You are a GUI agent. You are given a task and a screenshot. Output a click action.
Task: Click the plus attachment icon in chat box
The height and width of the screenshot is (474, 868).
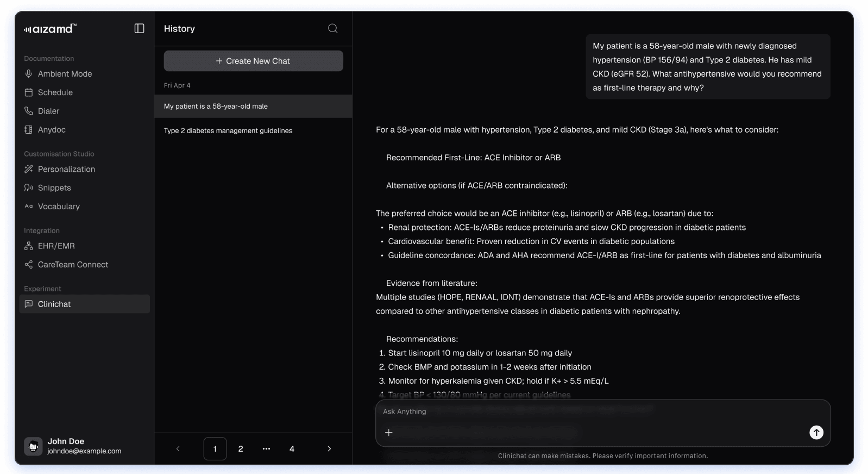pos(389,433)
